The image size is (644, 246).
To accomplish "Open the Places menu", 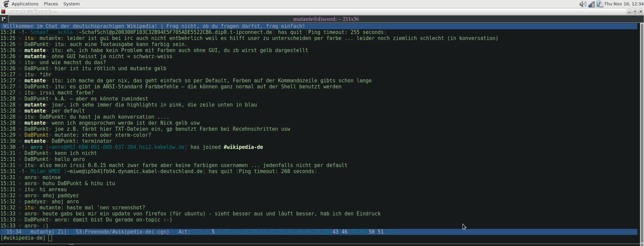I will pyautogui.click(x=51, y=4).
